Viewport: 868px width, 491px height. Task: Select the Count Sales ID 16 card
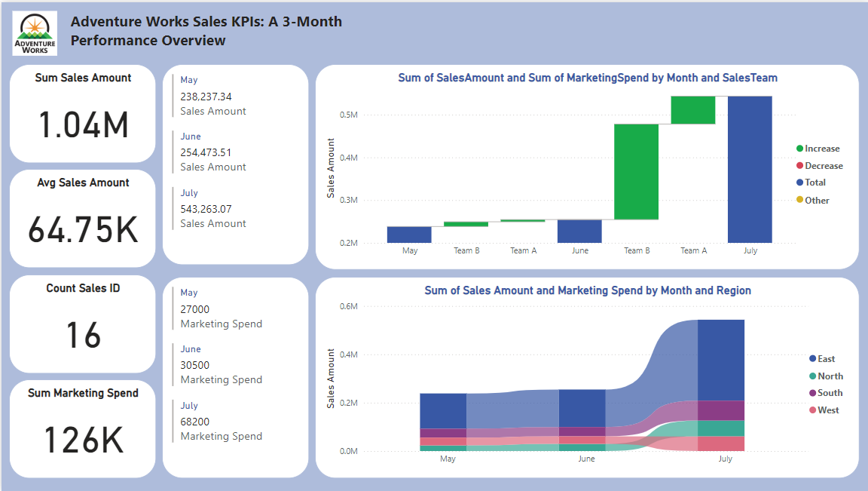[82, 324]
